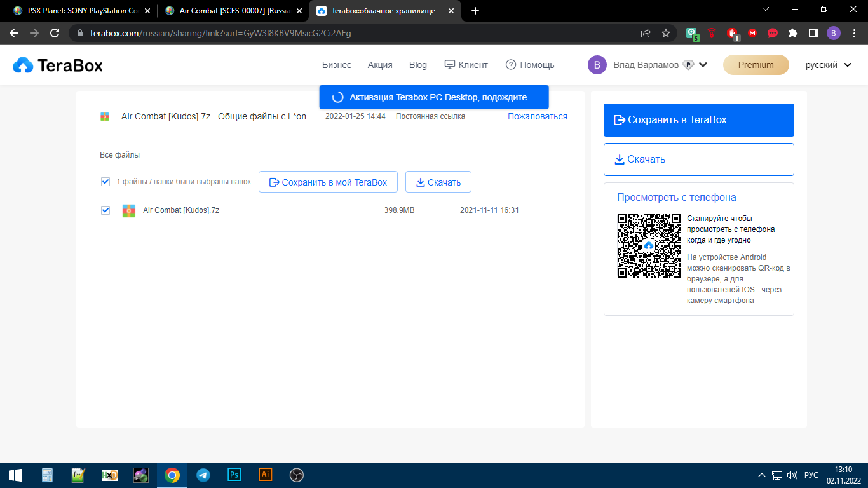The width and height of the screenshot is (868, 488).
Task: Click the red wifi-like extension icon
Action: coord(712,33)
